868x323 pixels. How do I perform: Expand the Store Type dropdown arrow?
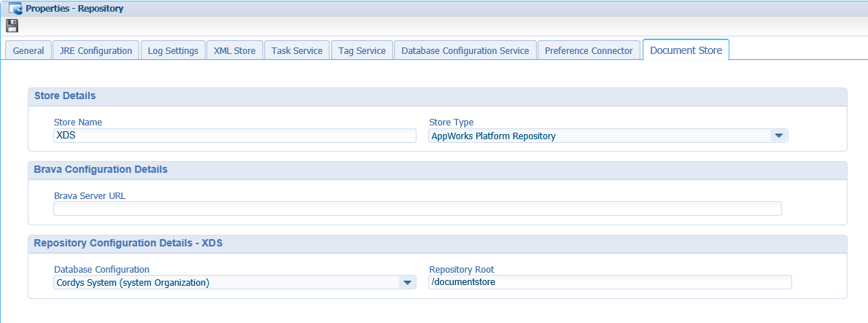[x=778, y=136]
